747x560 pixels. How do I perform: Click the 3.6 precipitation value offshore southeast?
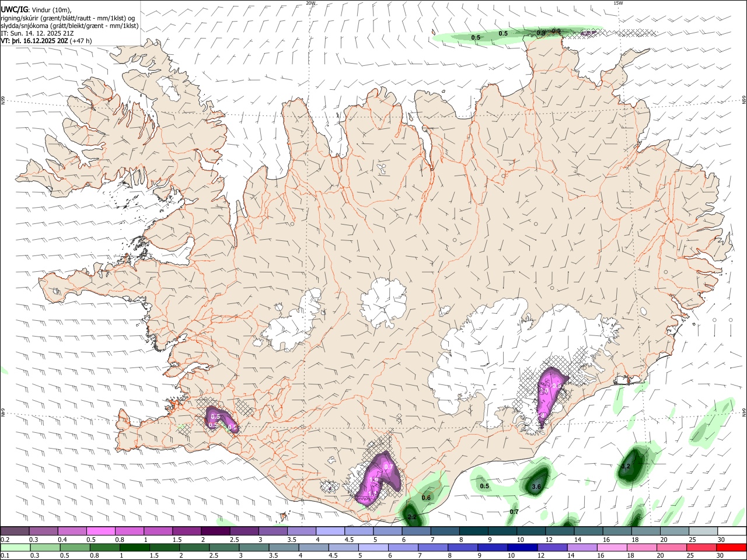click(537, 487)
